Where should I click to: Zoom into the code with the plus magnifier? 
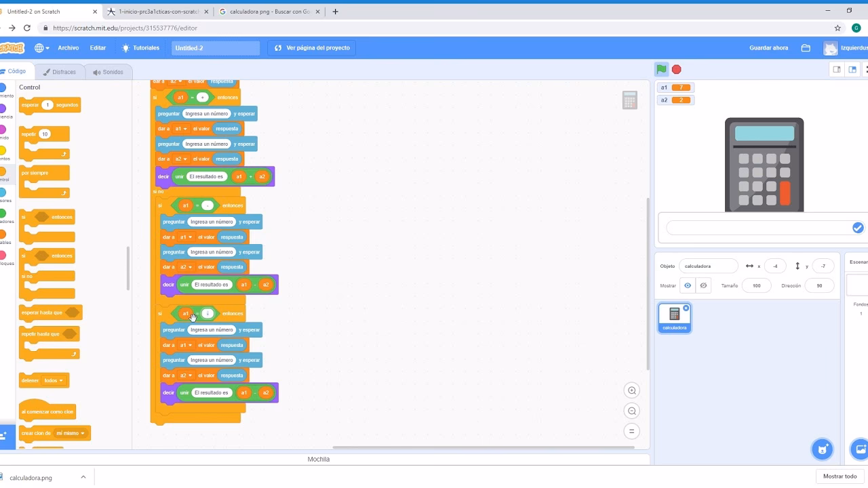(631, 390)
